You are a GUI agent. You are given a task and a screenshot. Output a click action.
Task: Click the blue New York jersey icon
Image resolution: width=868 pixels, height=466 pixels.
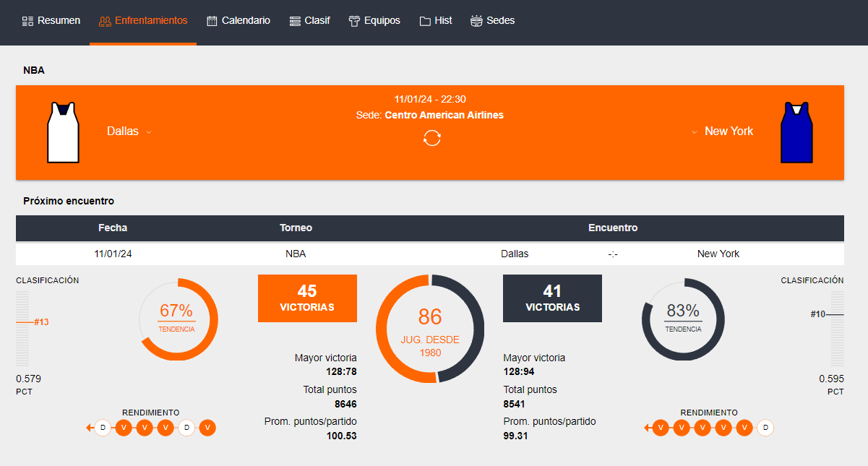point(796,132)
